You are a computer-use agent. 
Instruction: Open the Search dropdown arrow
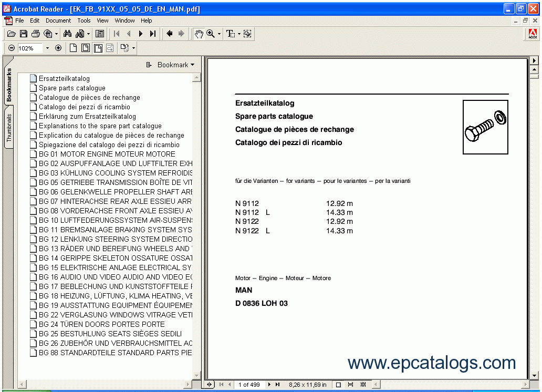[x=88, y=34]
